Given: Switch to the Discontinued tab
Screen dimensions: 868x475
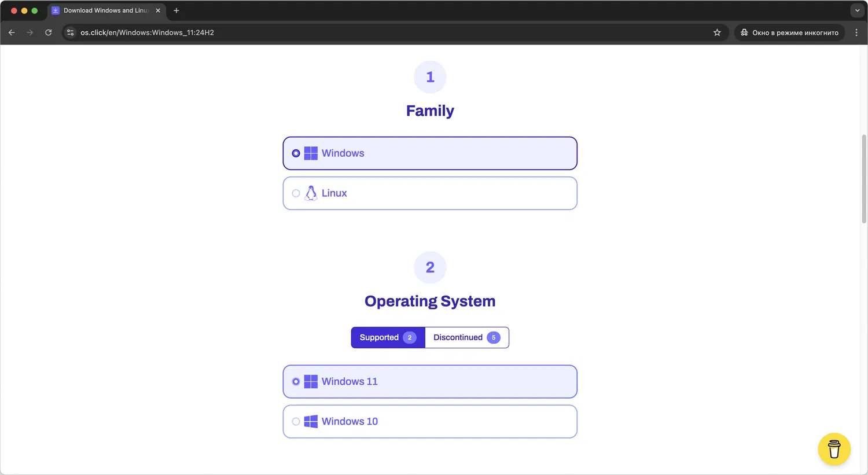Looking at the screenshot, I should [467, 337].
